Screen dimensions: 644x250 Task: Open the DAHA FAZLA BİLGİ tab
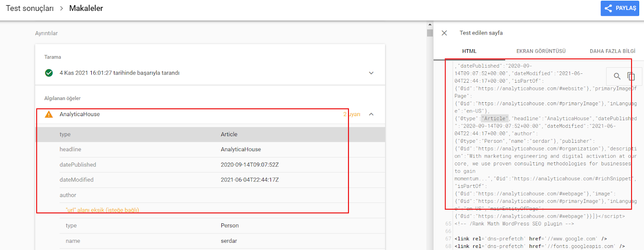pyautogui.click(x=612, y=51)
